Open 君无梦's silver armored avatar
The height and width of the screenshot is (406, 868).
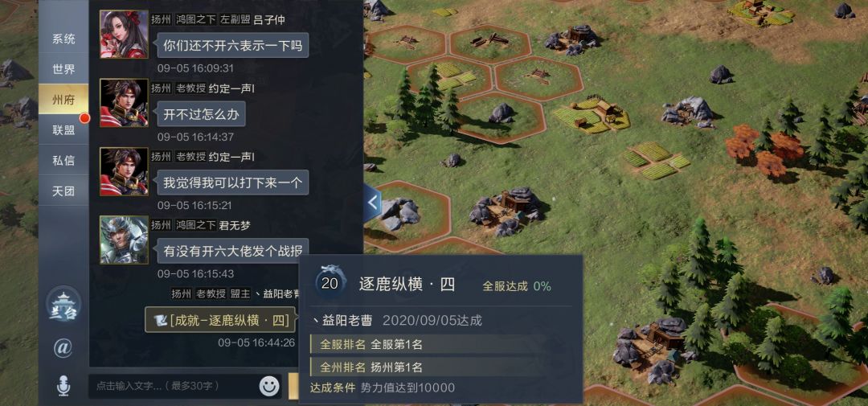tap(124, 240)
